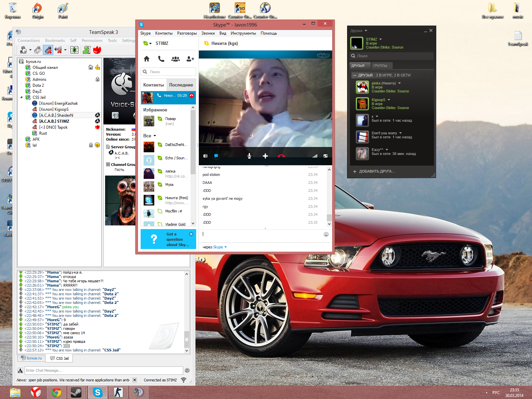This screenshot has height=399, width=532.
Task: Open the Звонки menu in Skype
Action: (208, 33)
